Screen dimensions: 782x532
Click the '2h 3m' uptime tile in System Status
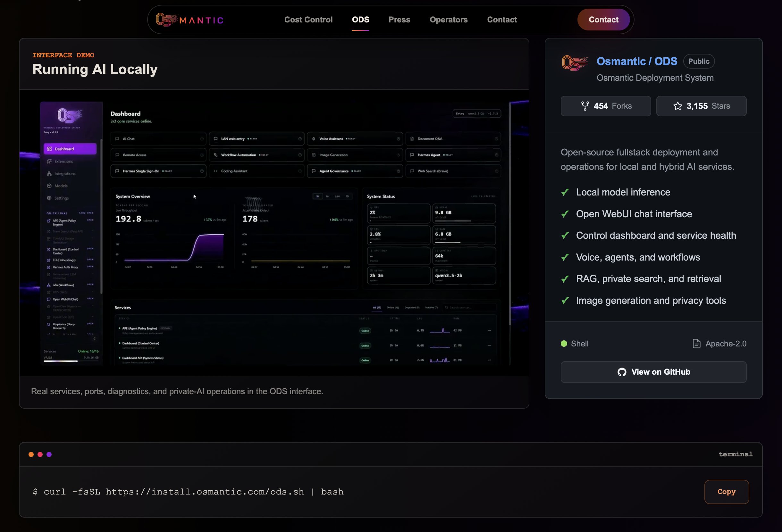(x=399, y=275)
